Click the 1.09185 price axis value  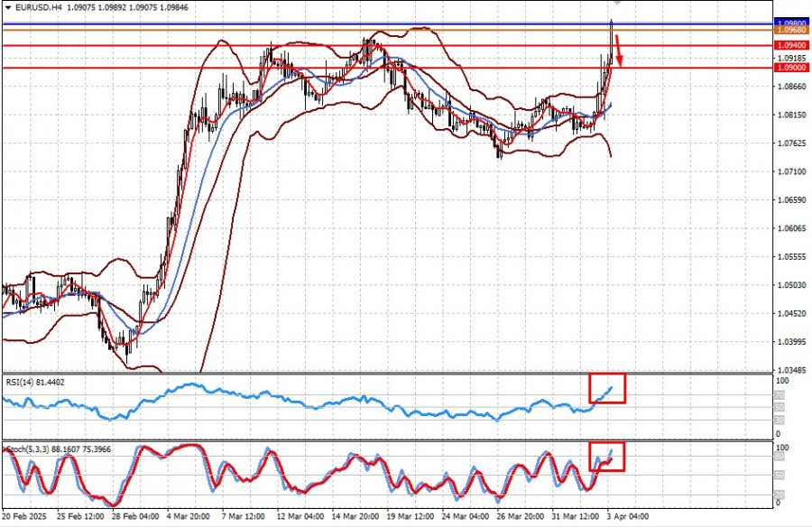(x=792, y=58)
